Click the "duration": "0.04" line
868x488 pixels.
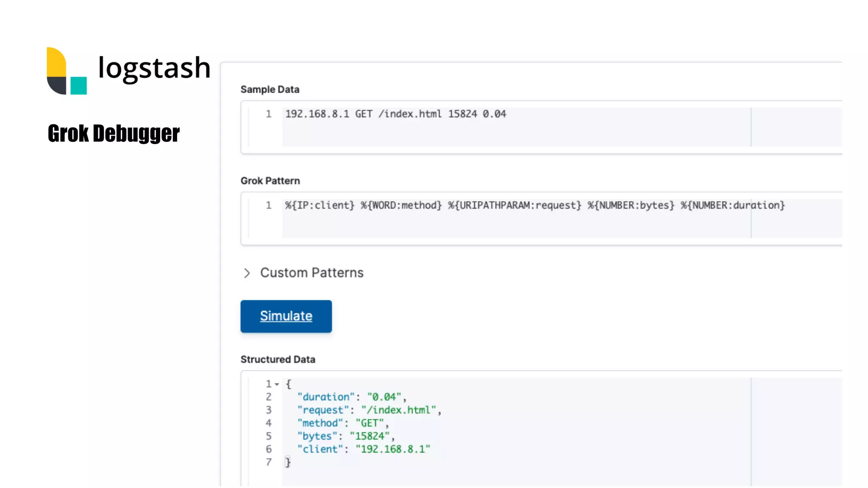click(352, 397)
